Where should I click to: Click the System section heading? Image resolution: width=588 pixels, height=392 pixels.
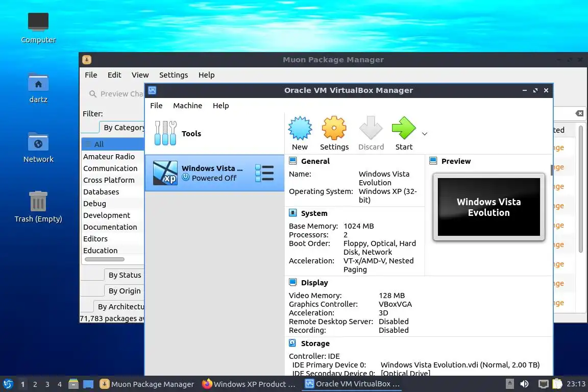click(314, 213)
